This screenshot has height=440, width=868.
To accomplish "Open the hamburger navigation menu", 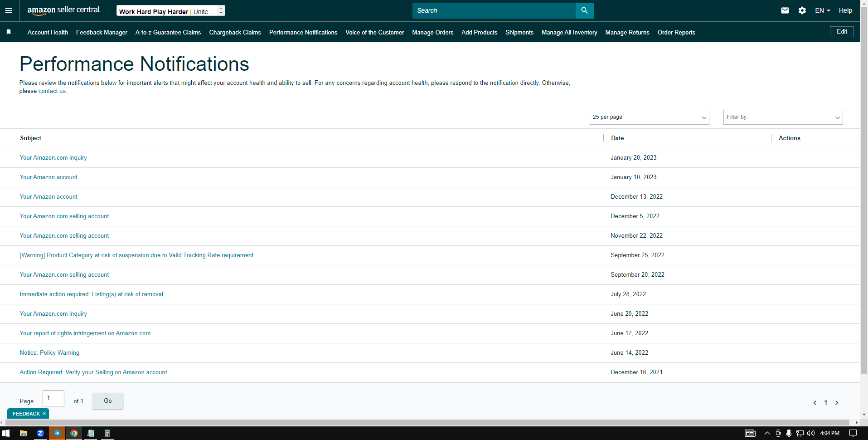I will 9,10.
